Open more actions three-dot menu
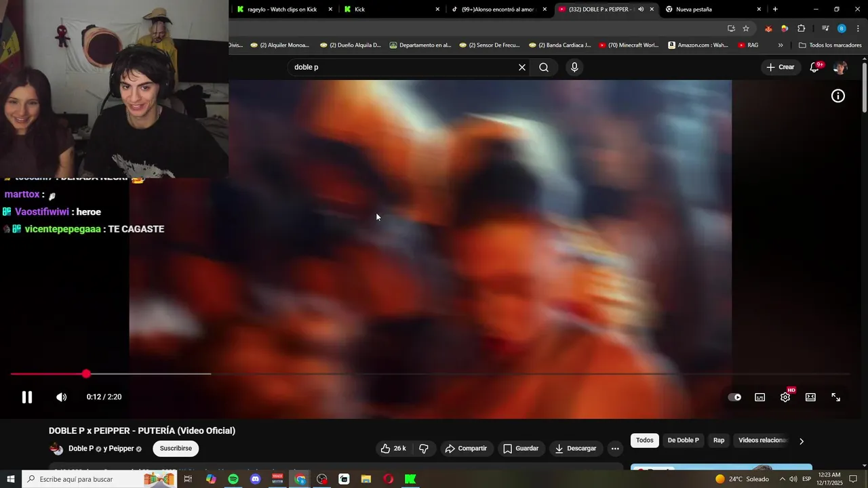The width and height of the screenshot is (868, 488). point(615,449)
